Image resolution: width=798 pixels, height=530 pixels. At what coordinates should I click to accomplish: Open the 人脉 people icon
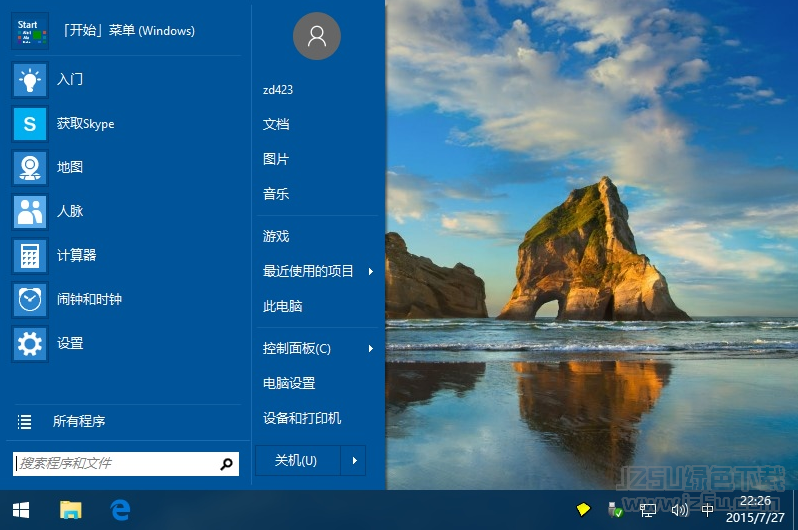click(30, 211)
